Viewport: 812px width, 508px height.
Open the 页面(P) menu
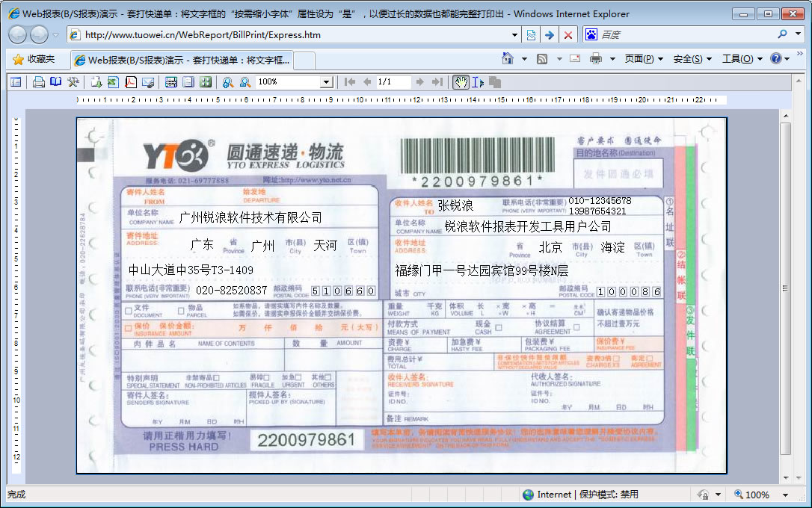coord(644,59)
